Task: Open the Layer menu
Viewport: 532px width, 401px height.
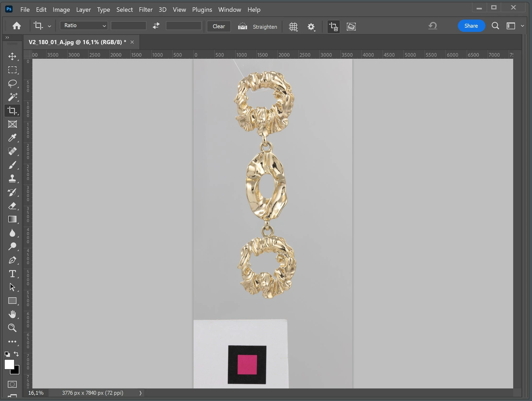Action: point(83,10)
